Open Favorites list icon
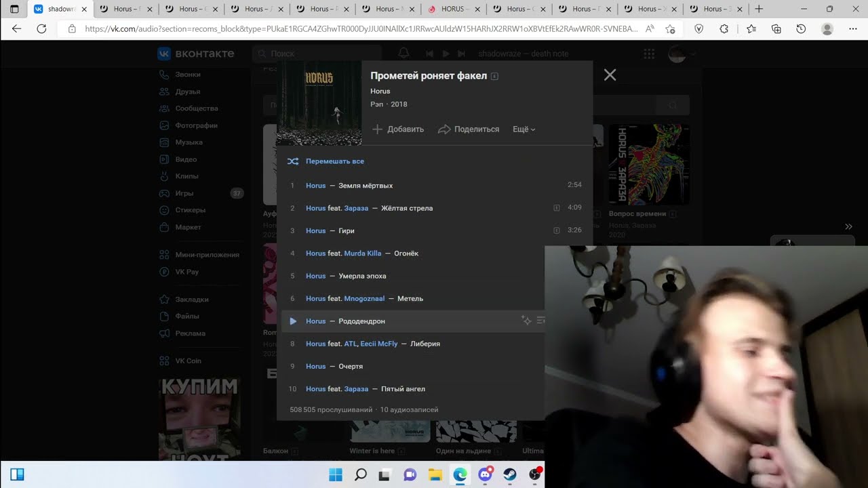868x488 pixels. coord(751,29)
